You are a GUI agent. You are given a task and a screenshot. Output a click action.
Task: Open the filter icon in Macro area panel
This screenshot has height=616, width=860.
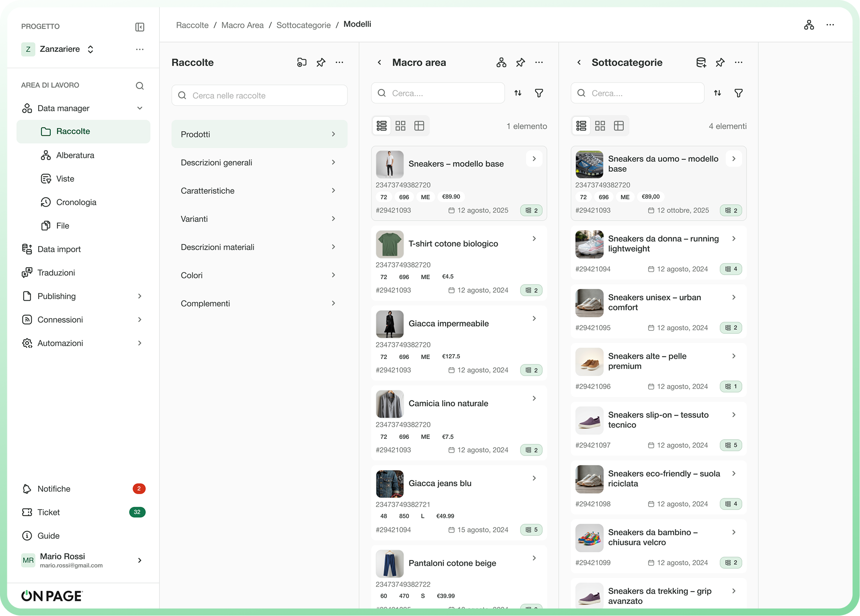point(539,93)
